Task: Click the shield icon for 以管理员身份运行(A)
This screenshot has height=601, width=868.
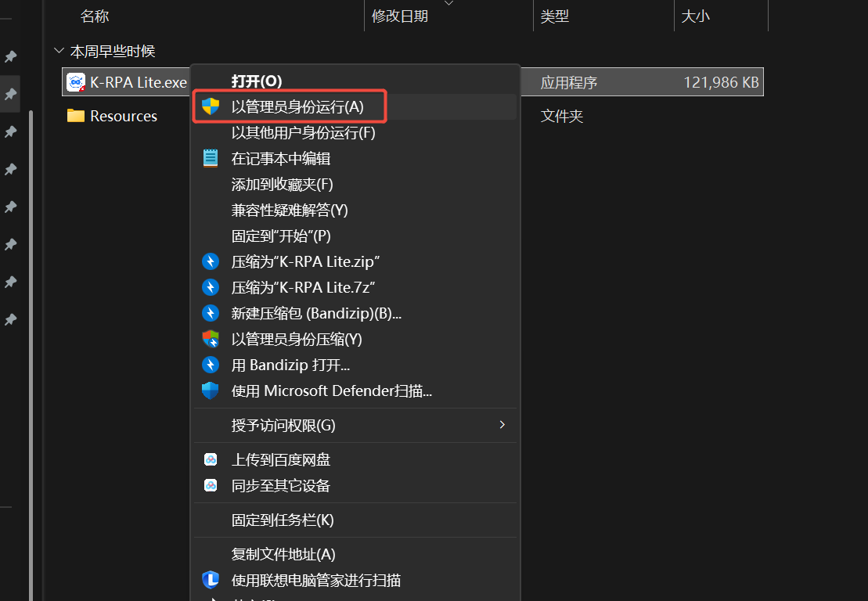Action: [x=211, y=106]
